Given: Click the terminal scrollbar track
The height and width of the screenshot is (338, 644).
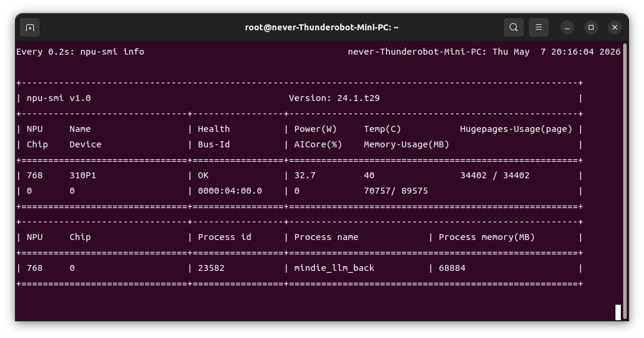Looking at the screenshot, I should pyautogui.click(x=625, y=181).
